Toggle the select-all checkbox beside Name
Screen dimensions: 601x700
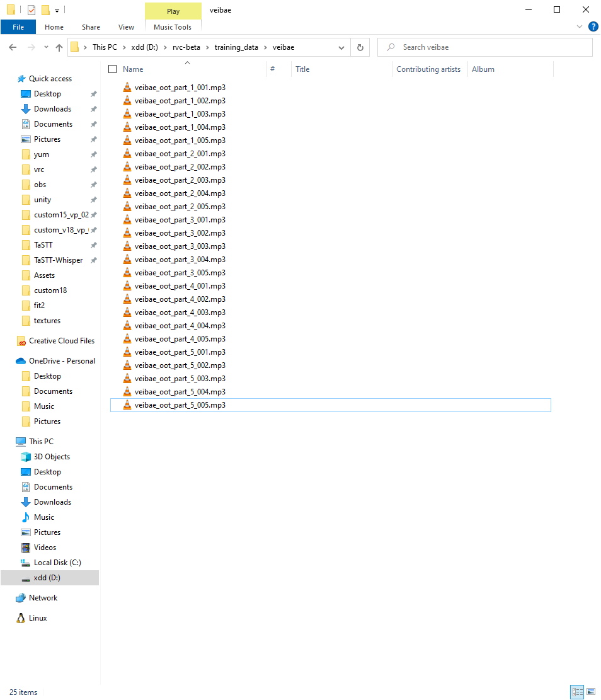pyautogui.click(x=113, y=69)
